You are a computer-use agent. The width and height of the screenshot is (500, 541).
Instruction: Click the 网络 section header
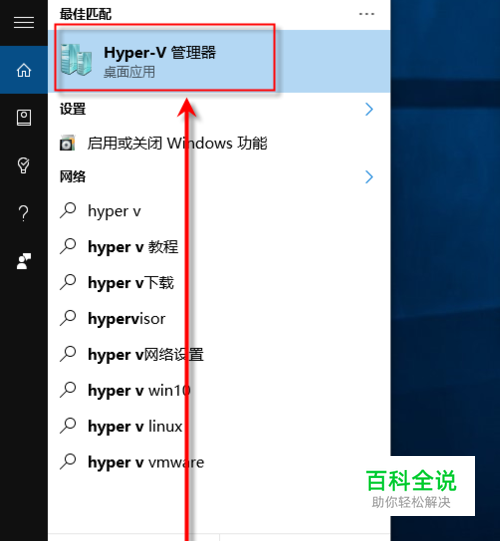(72, 177)
